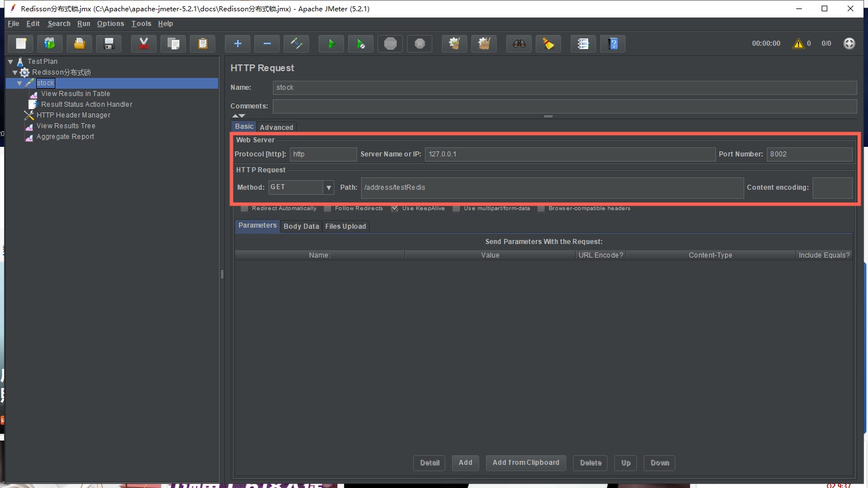Paste element with clipboard icon
Viewport: 868px width, 488px height.
pyautogui.click(x=203, y=43)
